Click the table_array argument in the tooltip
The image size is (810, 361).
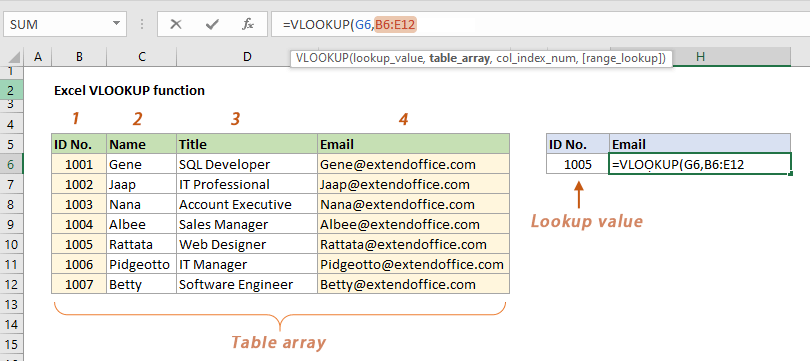pos(459,58)
